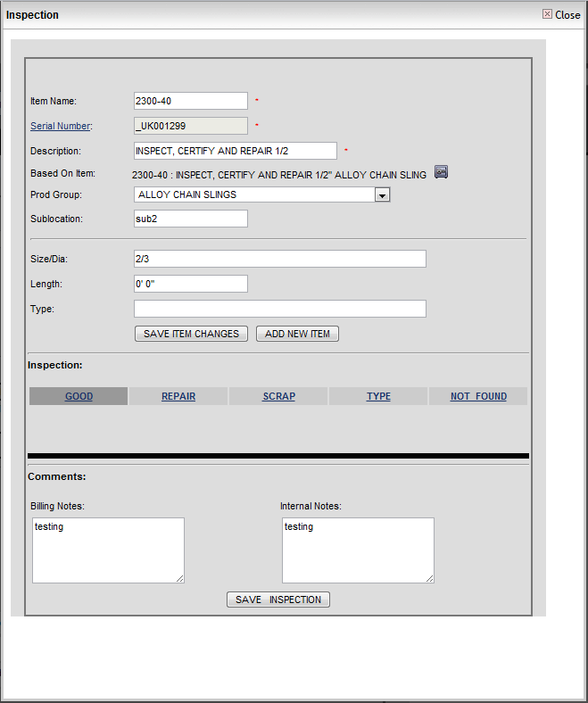Close the Inspection dialog
This screenshot has width=588, height=703.
(561, 15)
